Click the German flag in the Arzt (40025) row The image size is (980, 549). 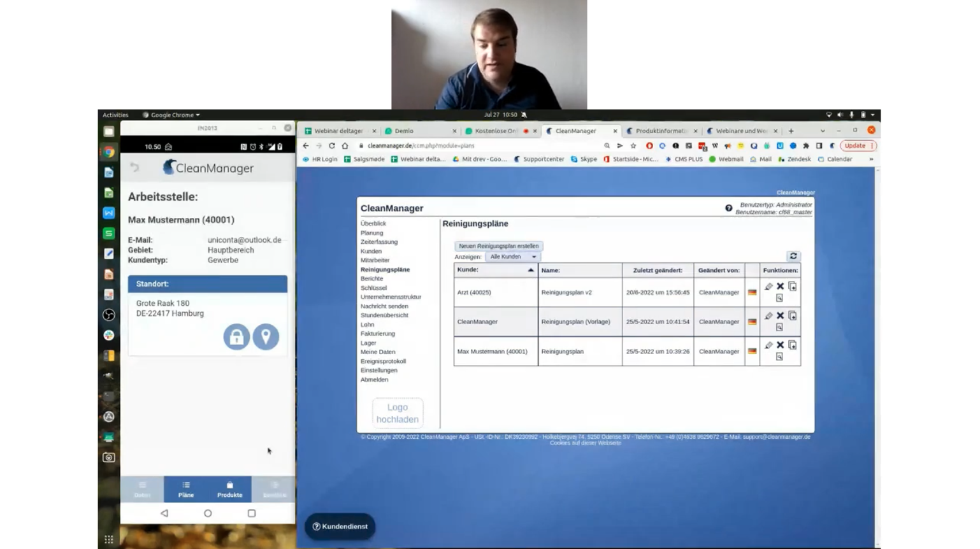752,292
